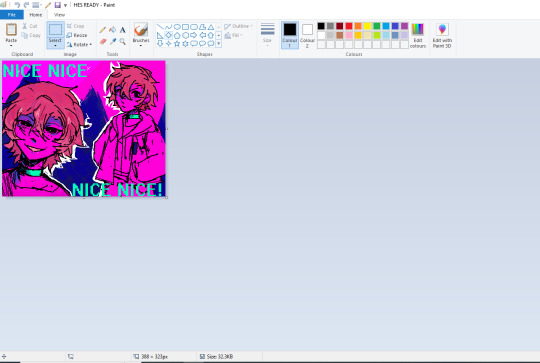This screenshot has height=363, width=540.
Task: Click the rectangular Select tool button
Action: click(55, 30)
